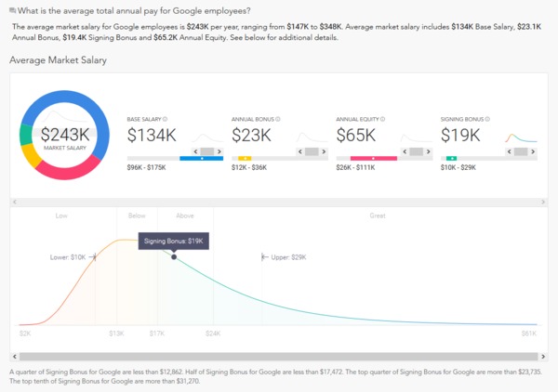This screenshot has height=392, width=558.
Task: Click left arrow on Signing Bonus mini scroller
Action: pos(510,151)
